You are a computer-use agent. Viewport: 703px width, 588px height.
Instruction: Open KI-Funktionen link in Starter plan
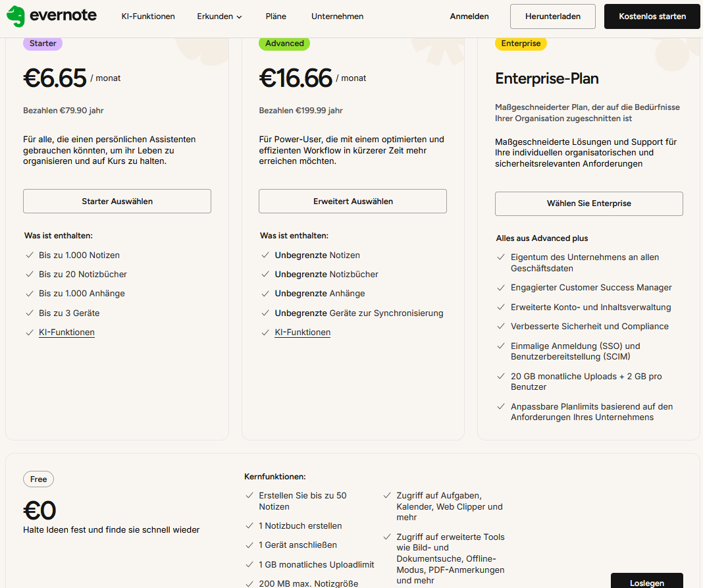[66, 333]
